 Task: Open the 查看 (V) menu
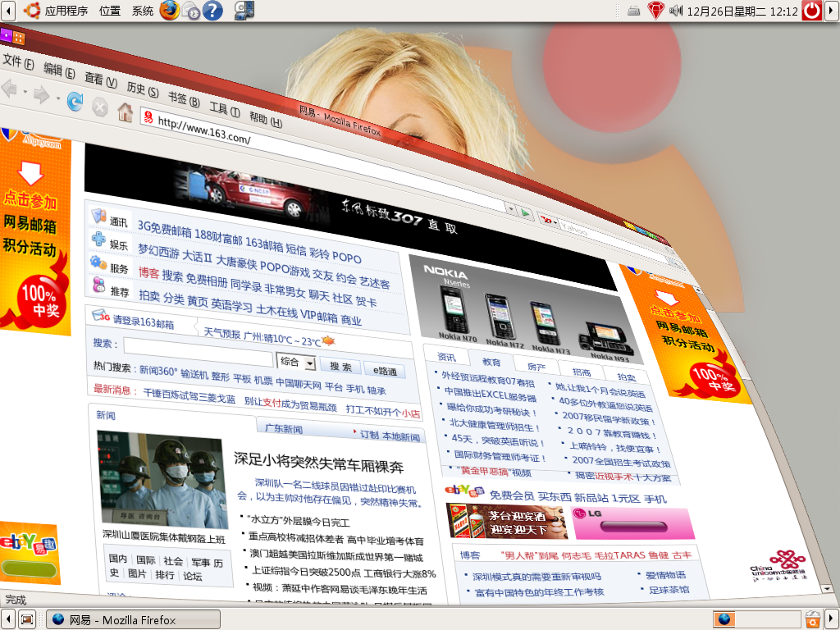[x=101, y=80]
